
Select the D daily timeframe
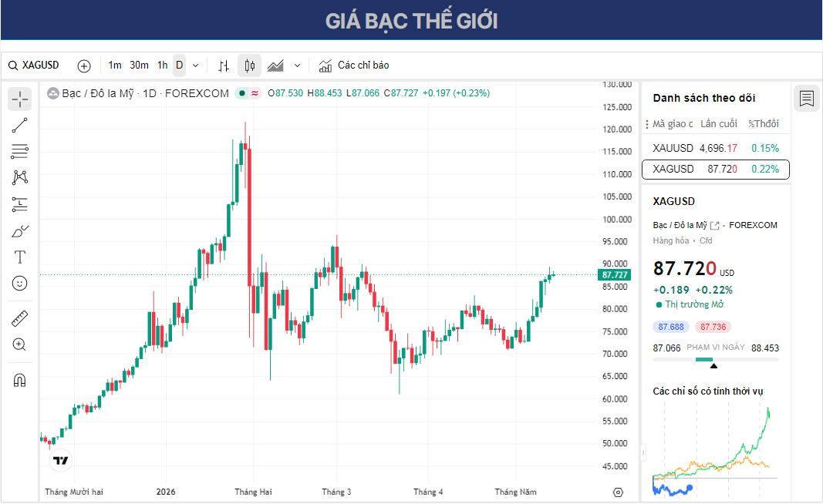coord(180,66)
